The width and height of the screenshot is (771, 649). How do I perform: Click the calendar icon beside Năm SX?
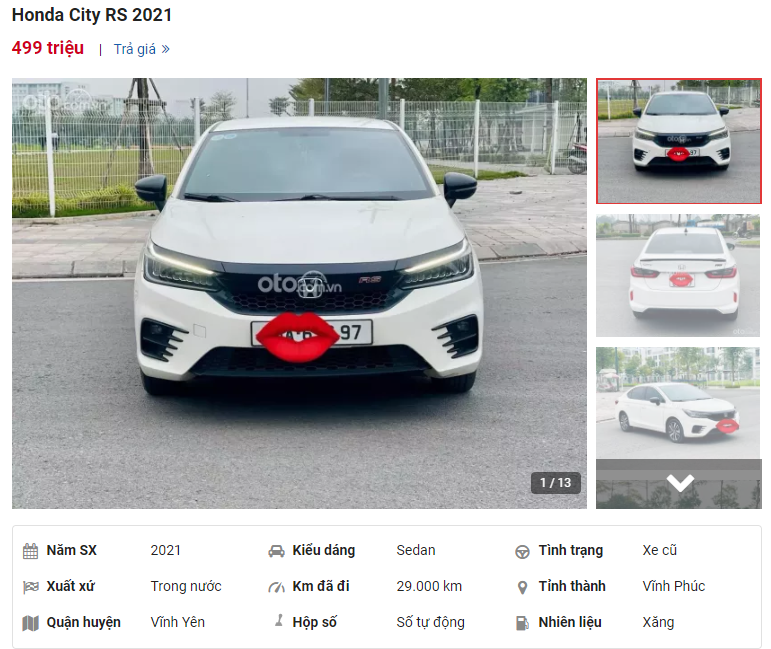[x=30, y=551]
